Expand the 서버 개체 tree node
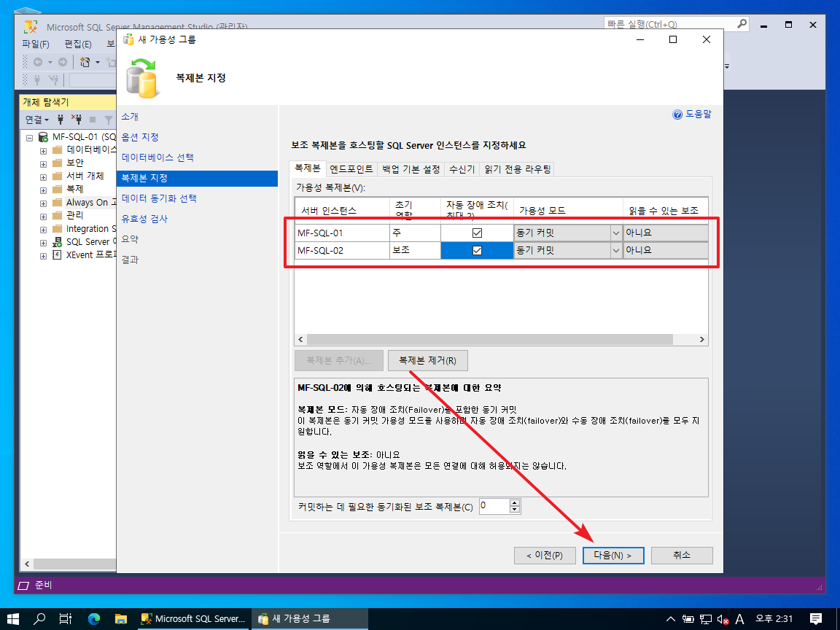 (44, 176)
